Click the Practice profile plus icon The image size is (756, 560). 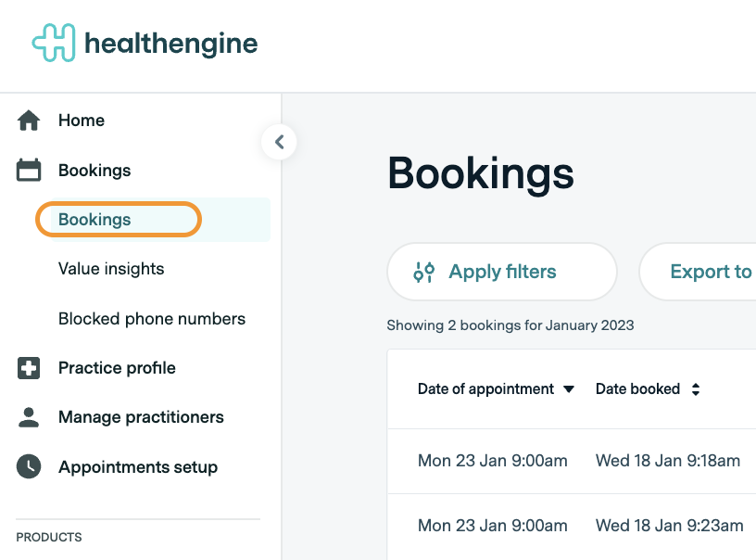click(x=29, y=368)
